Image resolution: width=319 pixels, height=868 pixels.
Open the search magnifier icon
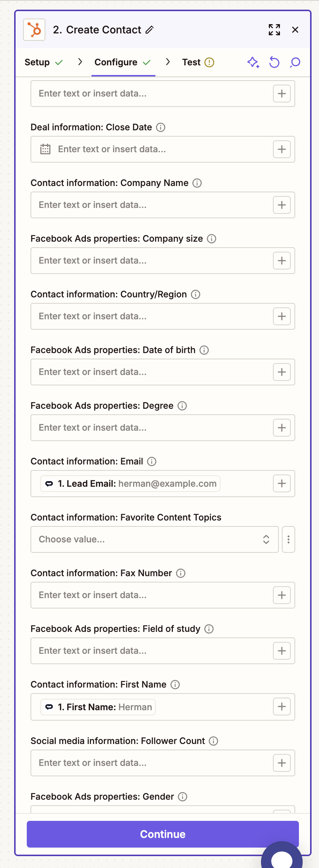295,62
